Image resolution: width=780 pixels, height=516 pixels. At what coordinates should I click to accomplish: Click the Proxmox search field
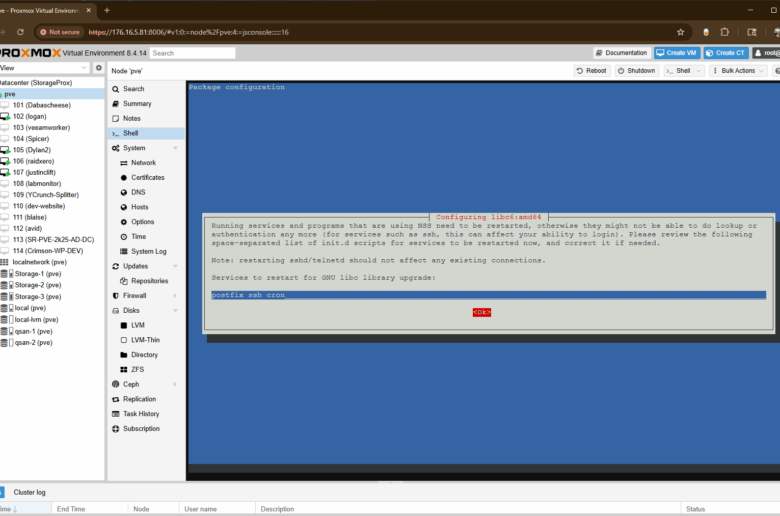192,53
